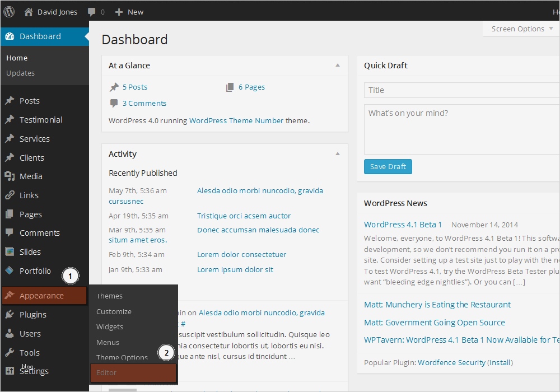The image size is (560, 392).
Task: Click the 5 Posts link
Action: 135,87
